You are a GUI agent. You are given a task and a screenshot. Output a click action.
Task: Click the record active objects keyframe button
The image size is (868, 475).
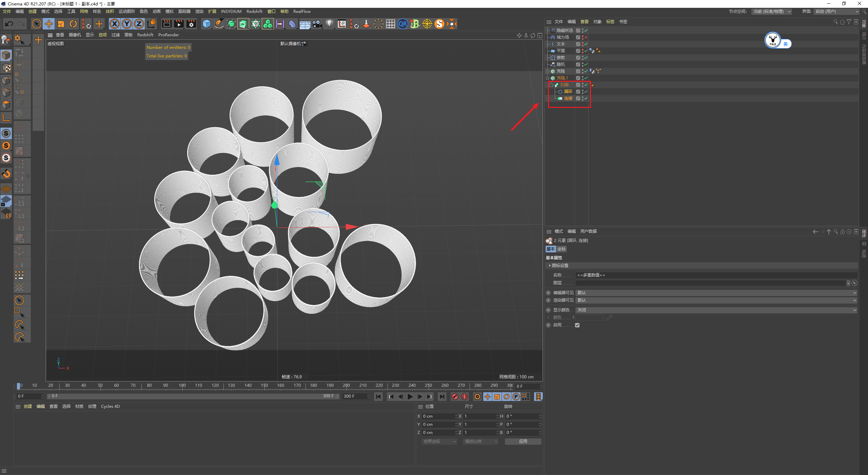(455, 397)
